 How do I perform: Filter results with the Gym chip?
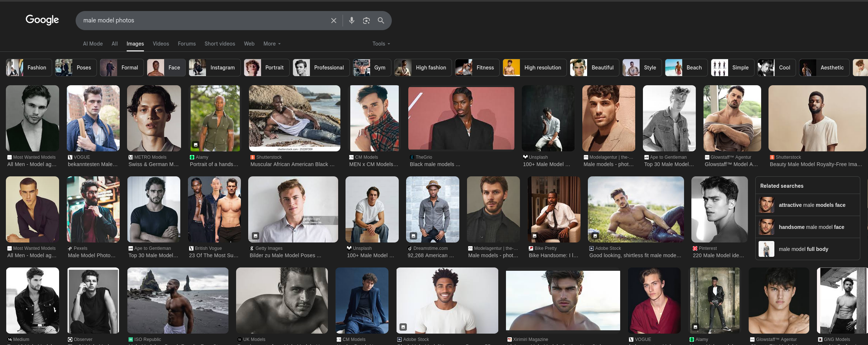tap(372, 68)
